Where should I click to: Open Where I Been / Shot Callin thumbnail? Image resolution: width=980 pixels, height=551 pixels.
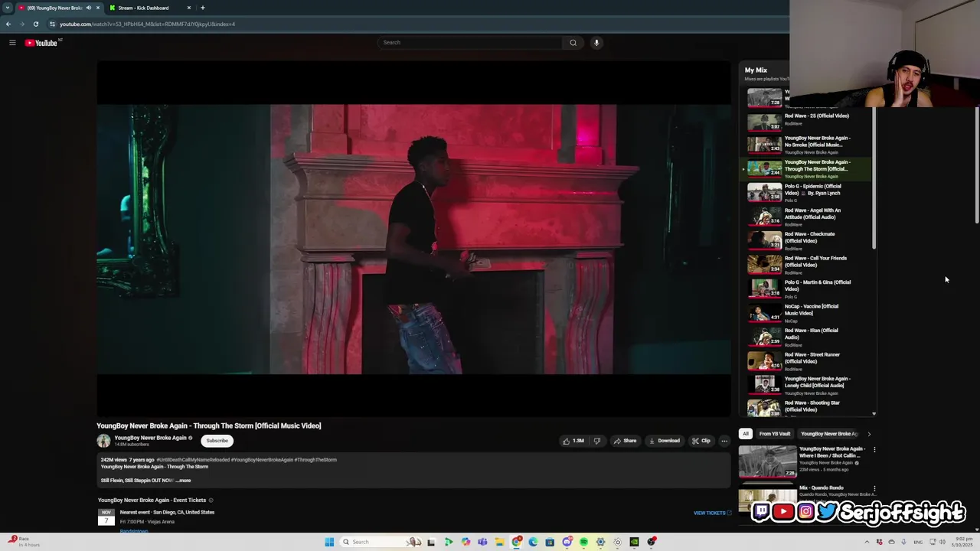click(x=767, y=462)
